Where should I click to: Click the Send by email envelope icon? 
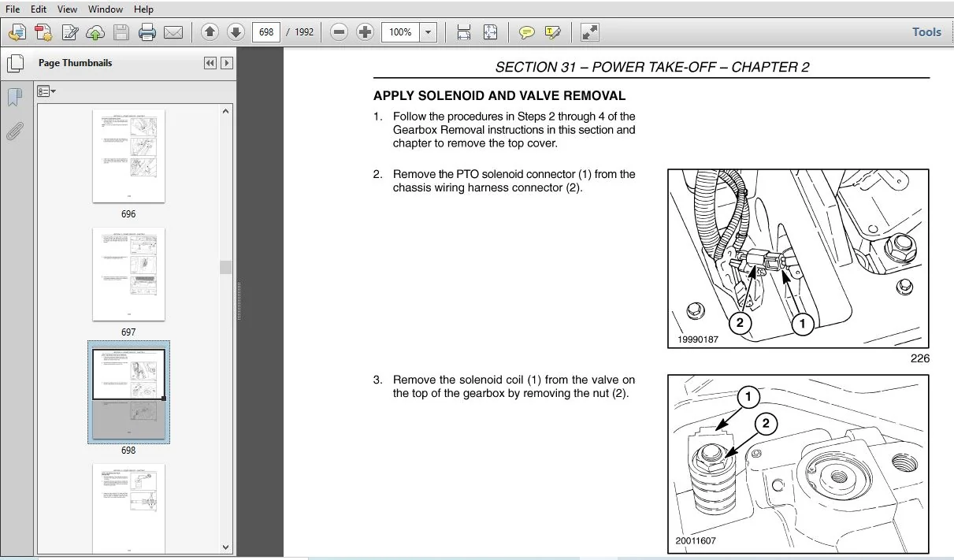coord(173,32)
